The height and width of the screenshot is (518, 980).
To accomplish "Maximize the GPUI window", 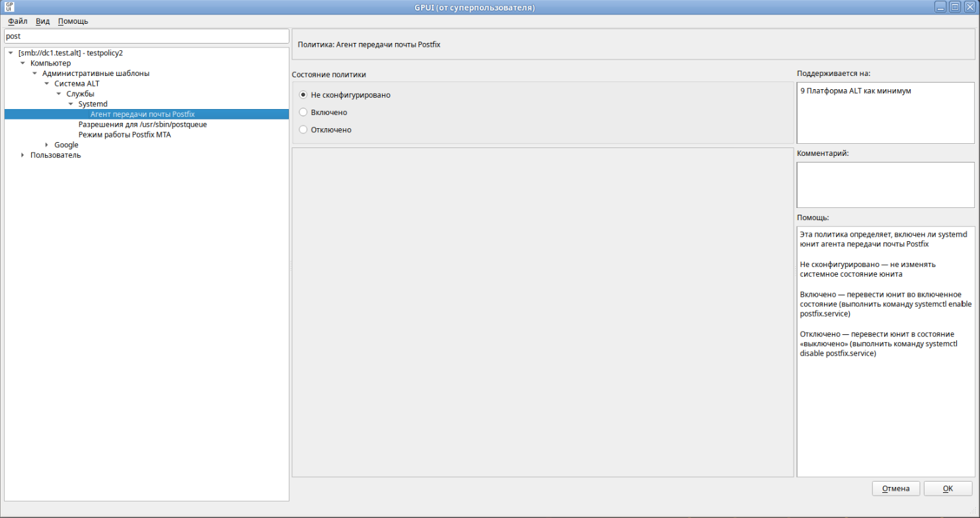I will 955,7.
